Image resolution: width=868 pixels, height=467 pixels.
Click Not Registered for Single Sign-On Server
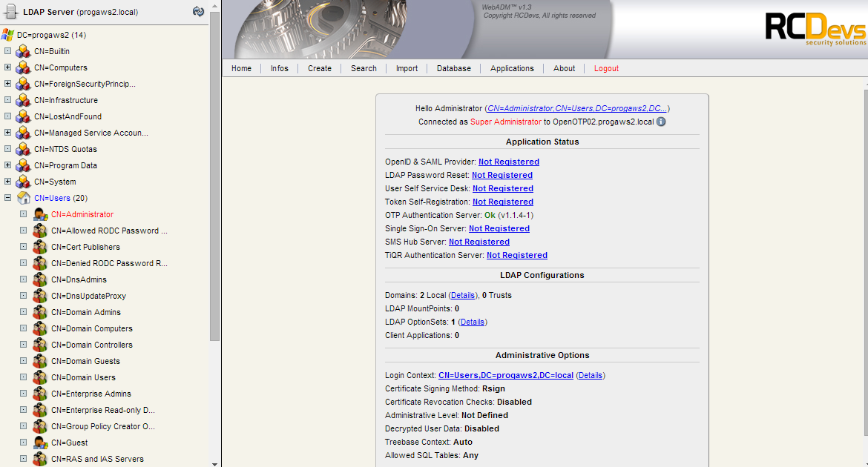pyautogui.click(x=499, y=228)
